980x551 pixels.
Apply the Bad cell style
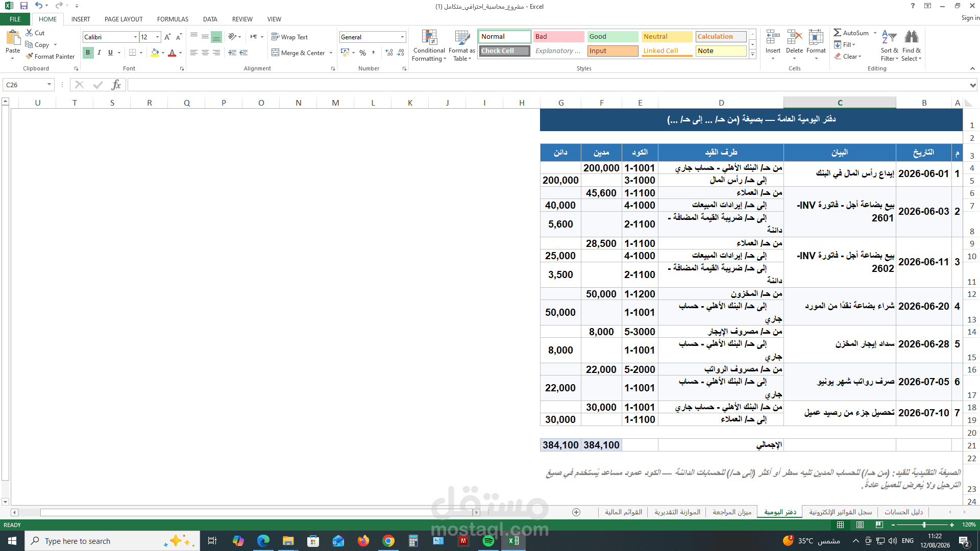tap(558, 36)
